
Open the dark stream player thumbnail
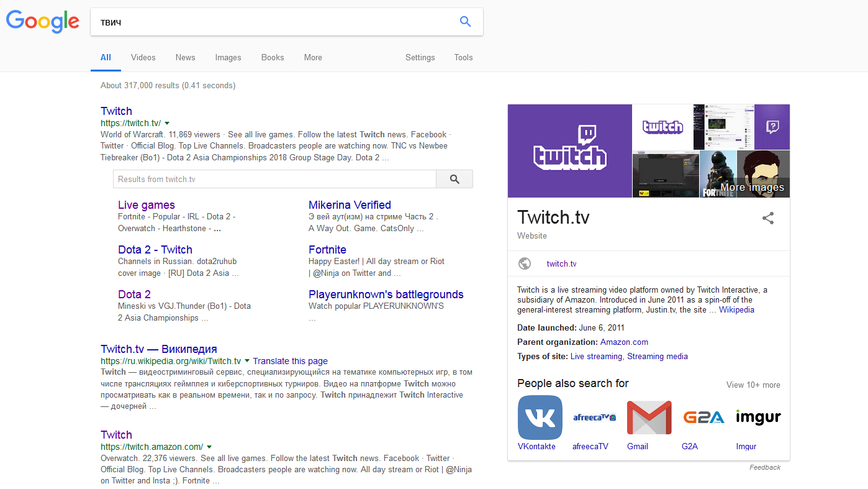click(x=666, y=174)
